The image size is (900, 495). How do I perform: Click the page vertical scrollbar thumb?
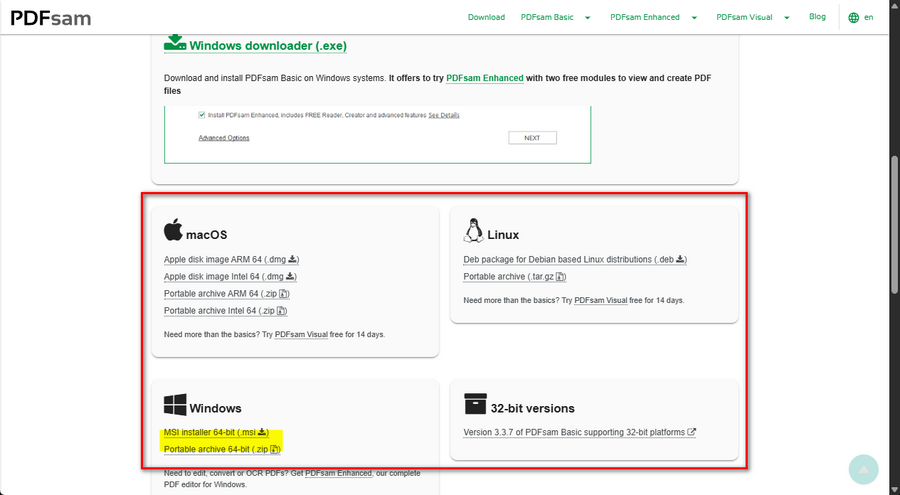tap(895, 223)
